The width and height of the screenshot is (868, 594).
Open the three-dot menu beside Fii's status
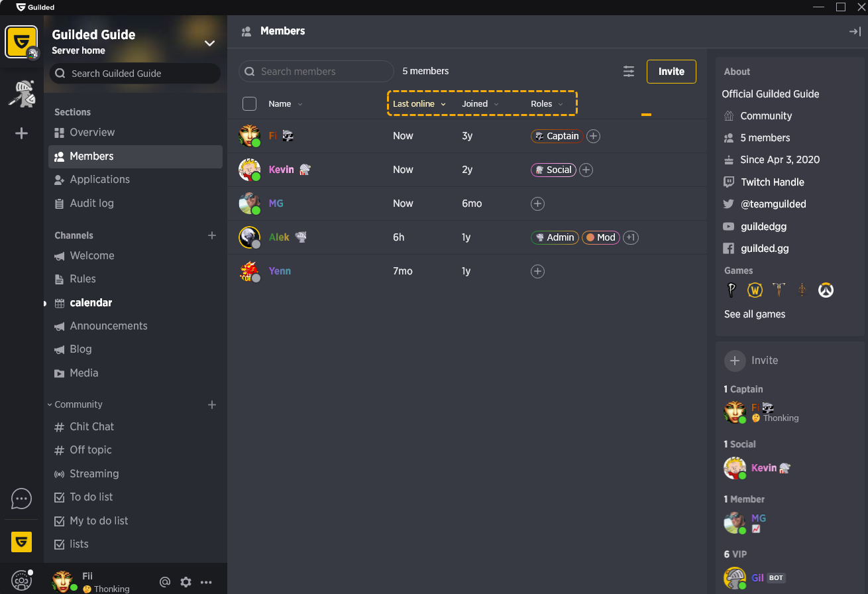pos(206,582)
